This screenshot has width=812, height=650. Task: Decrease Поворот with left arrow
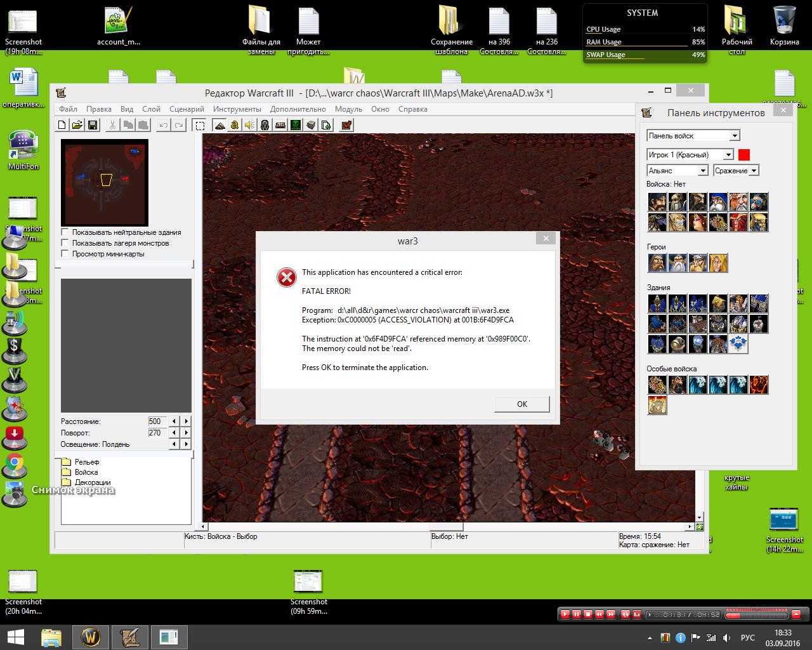[174, 432]
